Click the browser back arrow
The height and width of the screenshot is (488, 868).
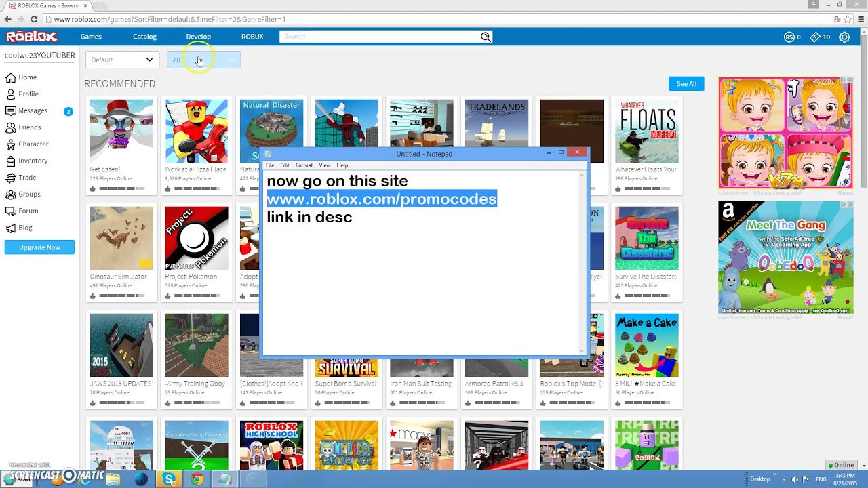pyautogui.click(x=7, y=19)
